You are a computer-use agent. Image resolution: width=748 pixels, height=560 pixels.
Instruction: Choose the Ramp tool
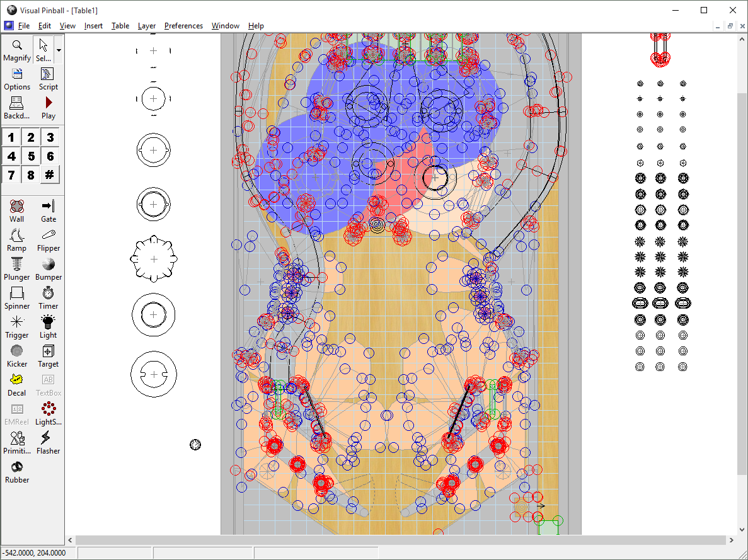17,240
